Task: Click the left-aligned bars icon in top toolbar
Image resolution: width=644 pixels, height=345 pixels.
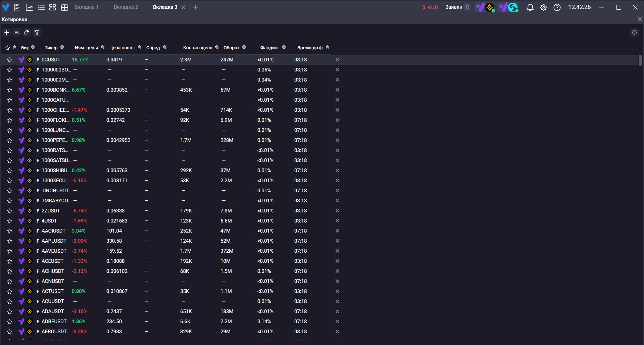Action: point(17,7)
